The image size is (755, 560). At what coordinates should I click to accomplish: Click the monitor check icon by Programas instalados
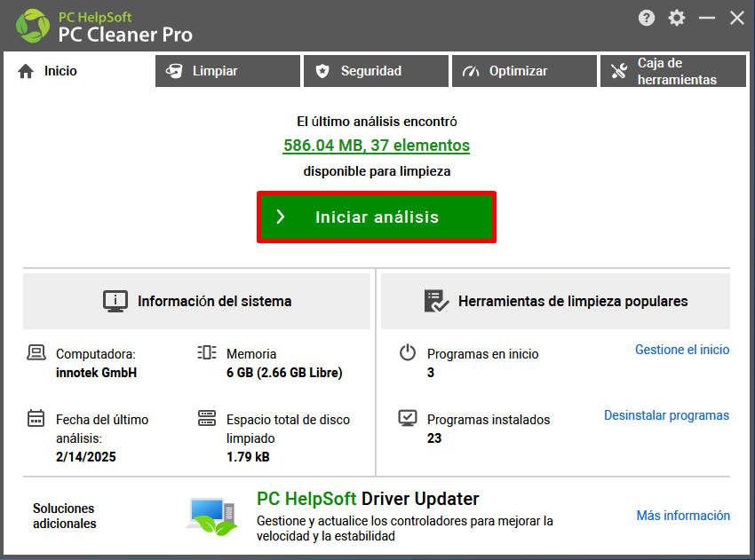click(408, 418)
